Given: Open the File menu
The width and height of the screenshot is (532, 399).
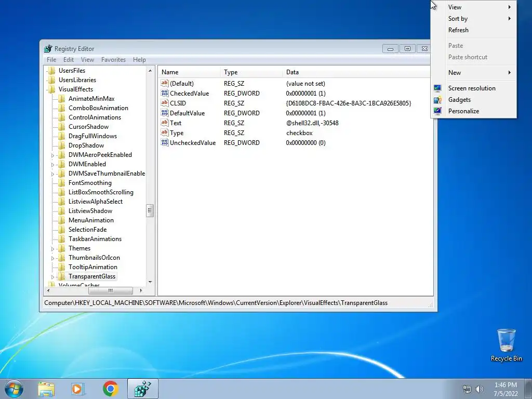Looking at the screenshot, I should 51,60.
